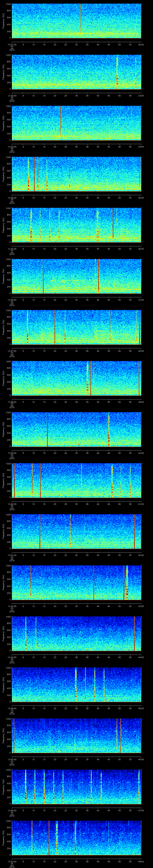Select the spectrogram for minute 13:34:00
This screenshot has height=868, width=153.
point(76,174)
